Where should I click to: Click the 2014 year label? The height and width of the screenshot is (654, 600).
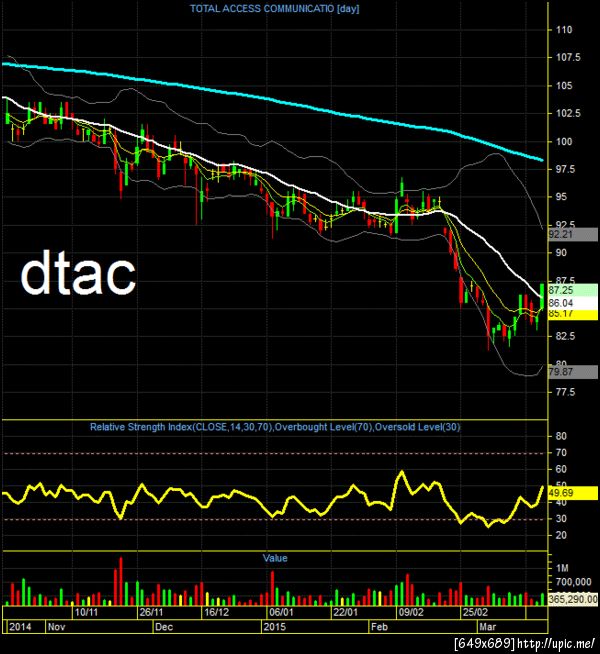click(20, 626)
